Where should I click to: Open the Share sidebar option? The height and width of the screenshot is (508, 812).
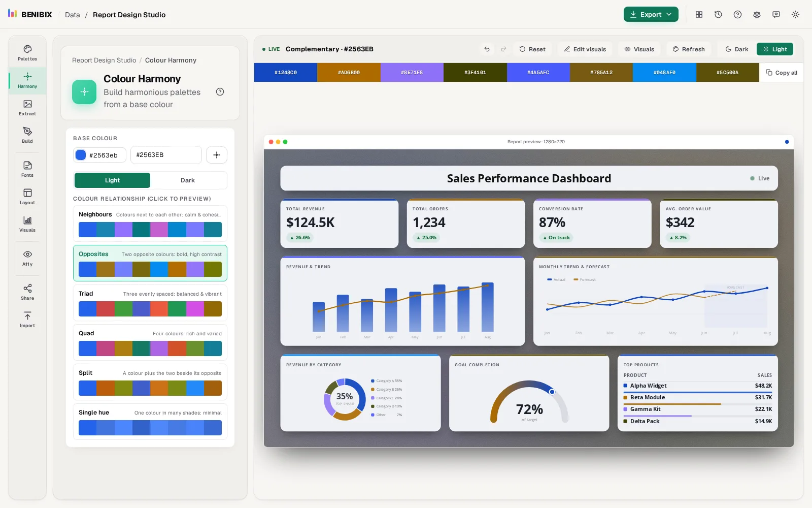coord(27,292)
